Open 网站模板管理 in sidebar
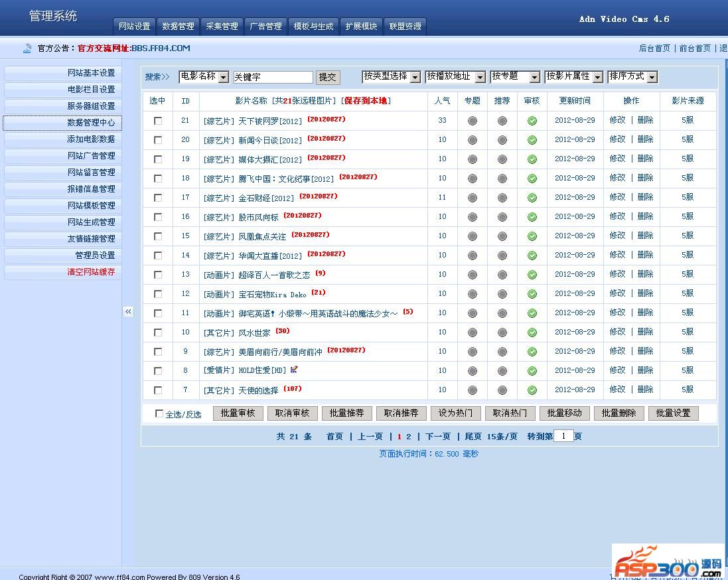The image size is (728, 580). (62, 205)
